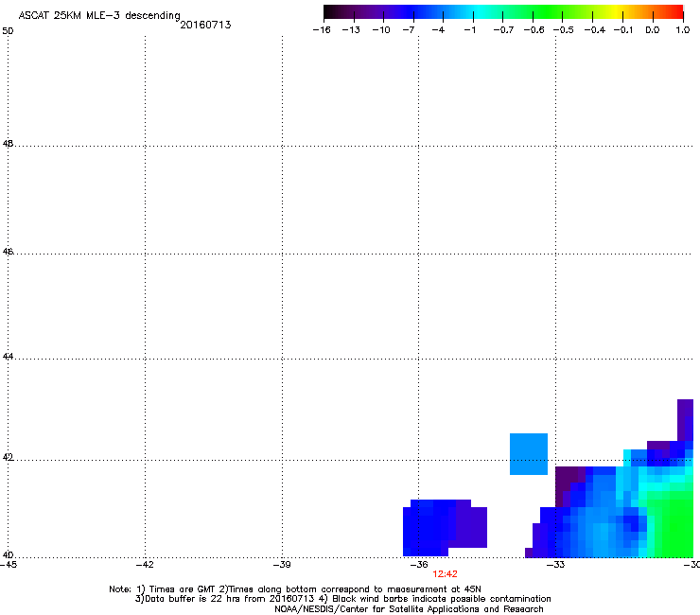Pick the purple section of the colorbar
Viewport: 700px width, 615px height.
tap(371, 12)
